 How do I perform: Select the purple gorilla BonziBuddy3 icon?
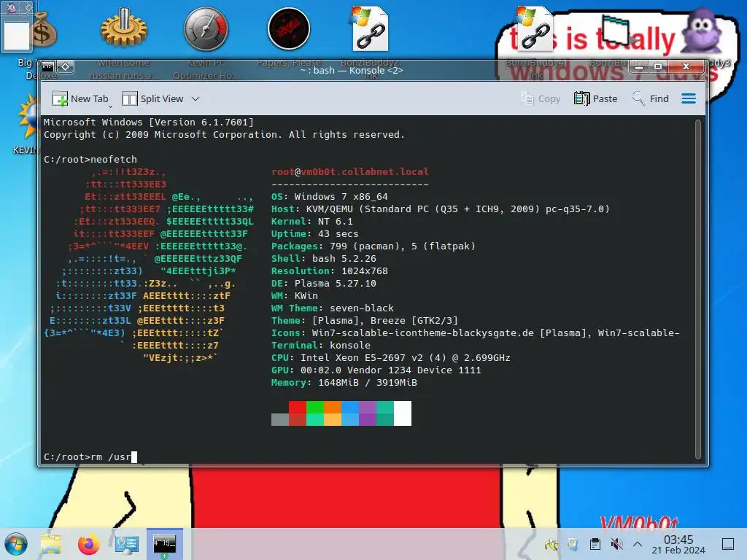click(x=703, y=31)
